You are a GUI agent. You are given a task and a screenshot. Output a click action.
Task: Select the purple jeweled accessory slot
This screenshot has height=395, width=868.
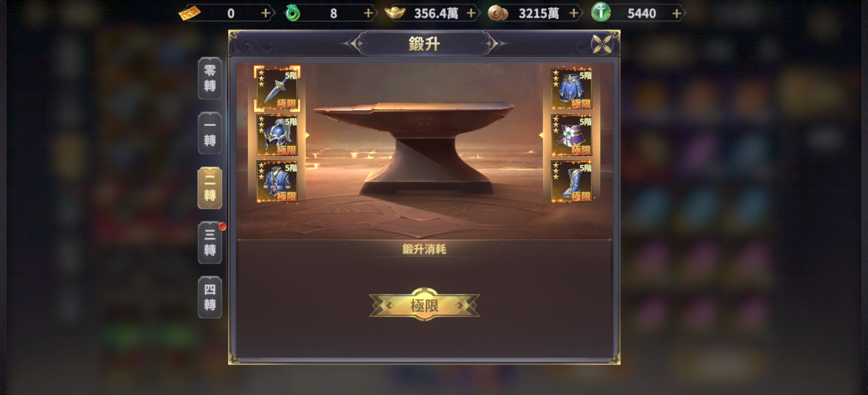pyautogui.click(x=571, y=135)
